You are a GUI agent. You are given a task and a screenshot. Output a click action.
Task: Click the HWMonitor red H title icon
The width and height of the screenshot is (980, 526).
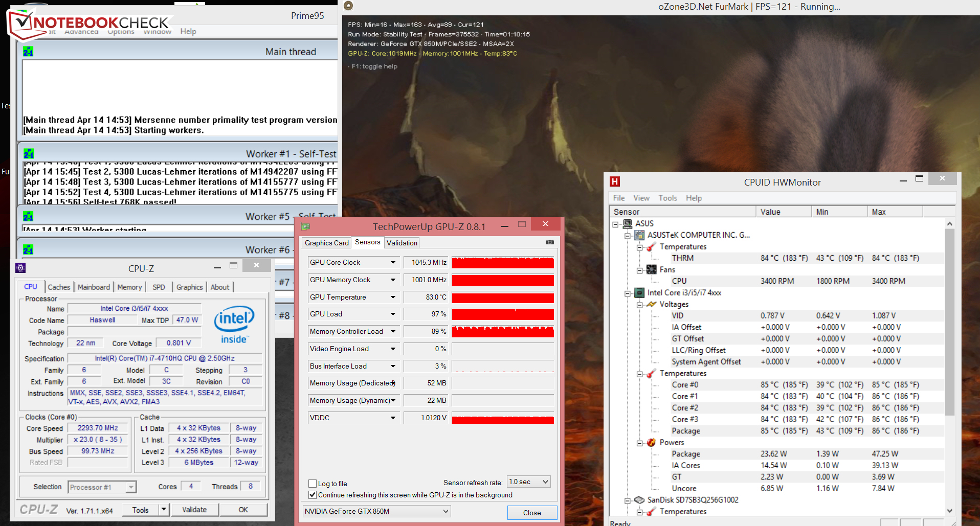coord(615,181)
